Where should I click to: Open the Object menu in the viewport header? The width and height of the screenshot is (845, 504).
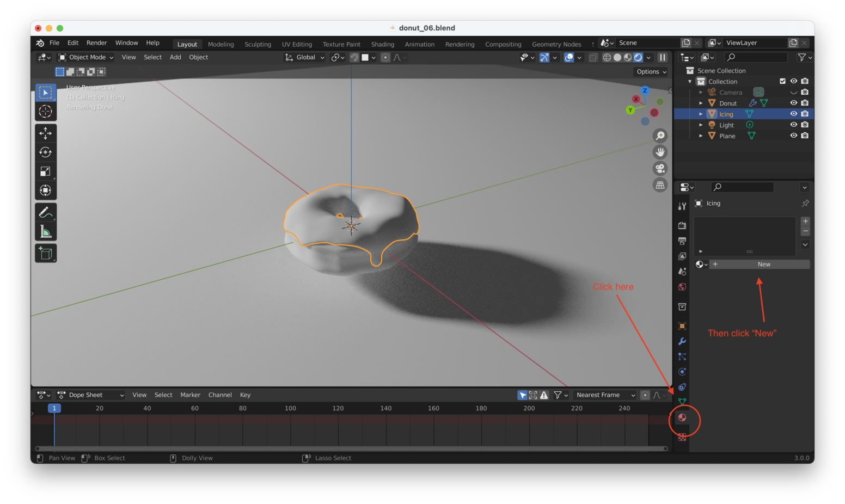tap(198, 57)
